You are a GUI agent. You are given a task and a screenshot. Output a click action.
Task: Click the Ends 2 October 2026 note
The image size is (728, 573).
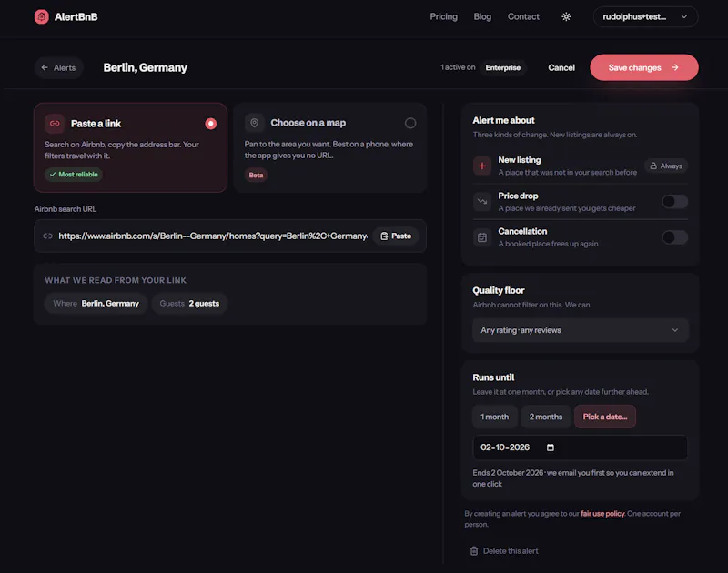[573, 478]
